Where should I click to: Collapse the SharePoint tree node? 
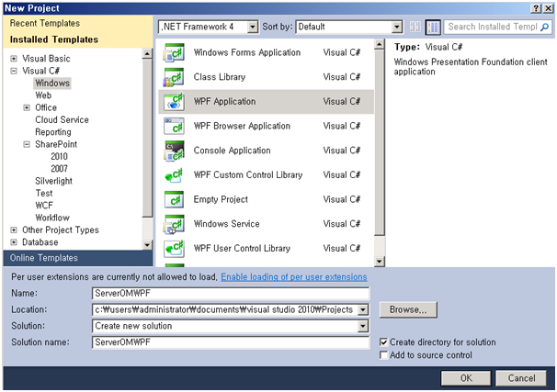click(27, 144)
